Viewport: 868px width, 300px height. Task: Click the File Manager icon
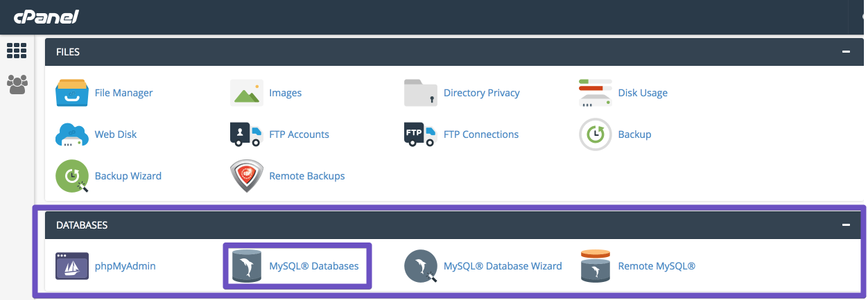pos(72,93)
